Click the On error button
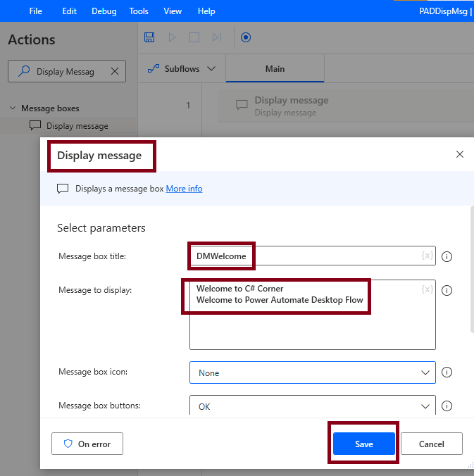This screenshot has width=474, height=476. point(87,444)
